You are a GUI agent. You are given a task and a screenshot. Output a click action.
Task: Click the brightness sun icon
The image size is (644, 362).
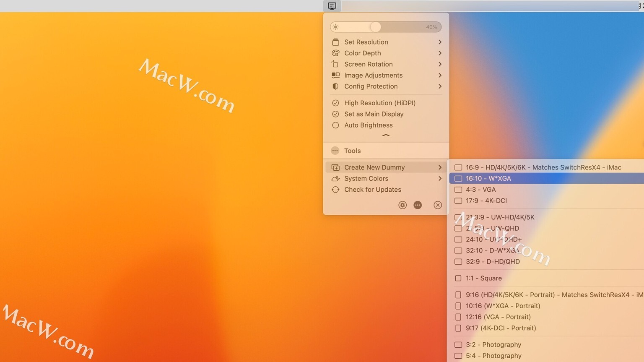click(335, 27)
